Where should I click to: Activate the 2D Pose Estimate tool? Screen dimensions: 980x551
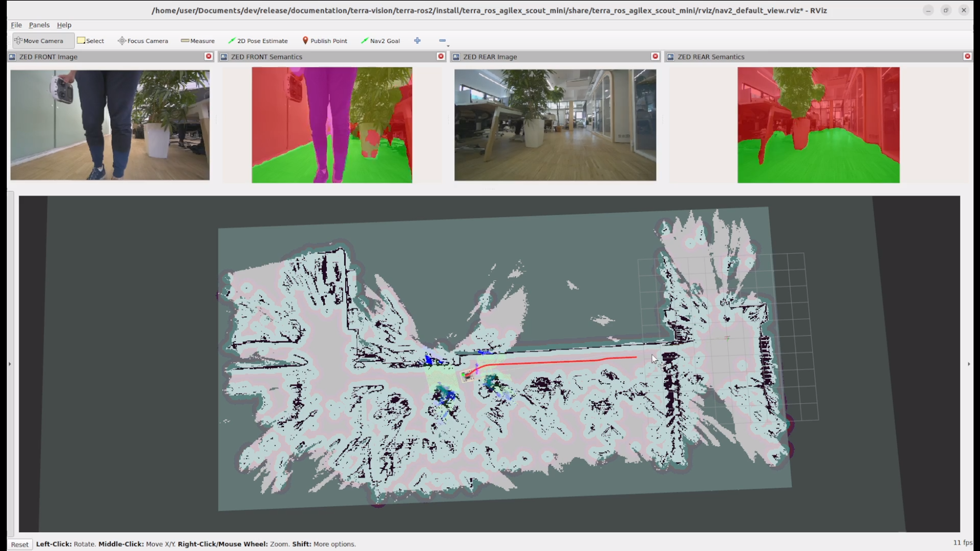click(x=258, y=41)
